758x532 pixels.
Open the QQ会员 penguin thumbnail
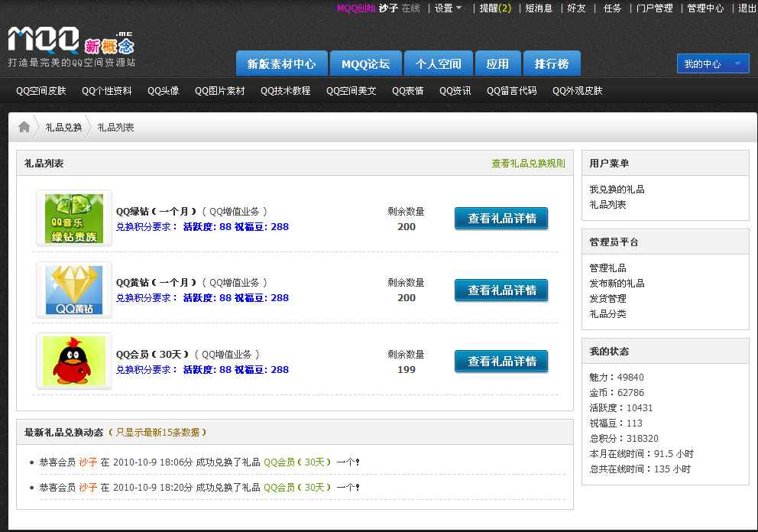coord(74,361)
